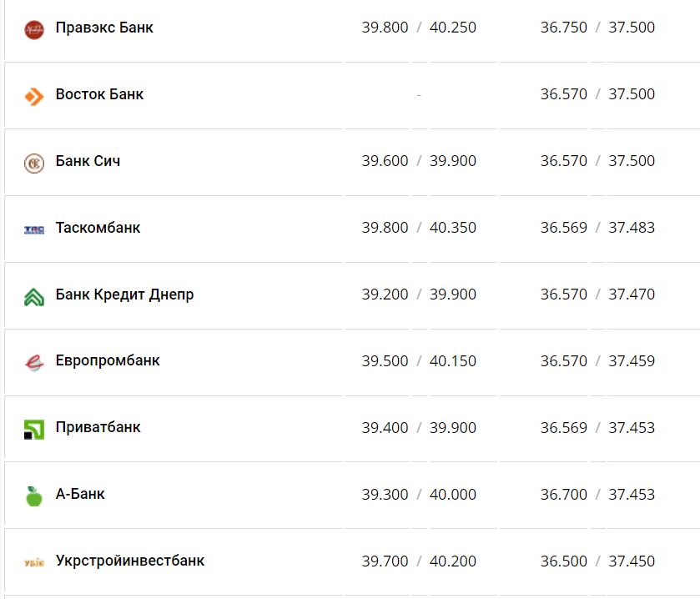
Task: Click Таскомбанк rate 36.569 / 37.483
Action: tap(597, 228)
